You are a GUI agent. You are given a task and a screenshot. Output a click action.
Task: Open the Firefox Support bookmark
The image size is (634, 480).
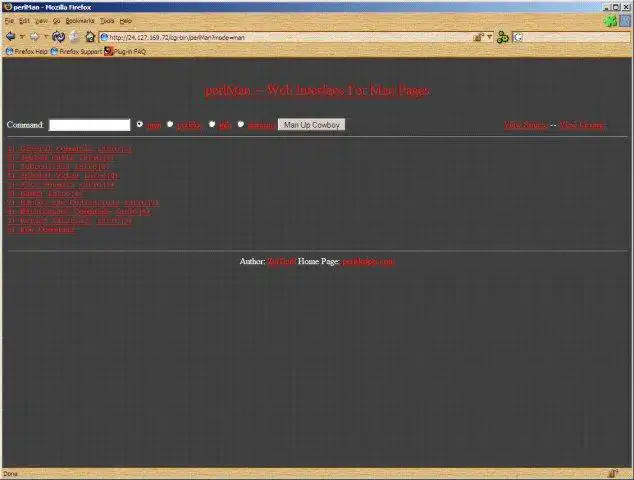(76, 51)
